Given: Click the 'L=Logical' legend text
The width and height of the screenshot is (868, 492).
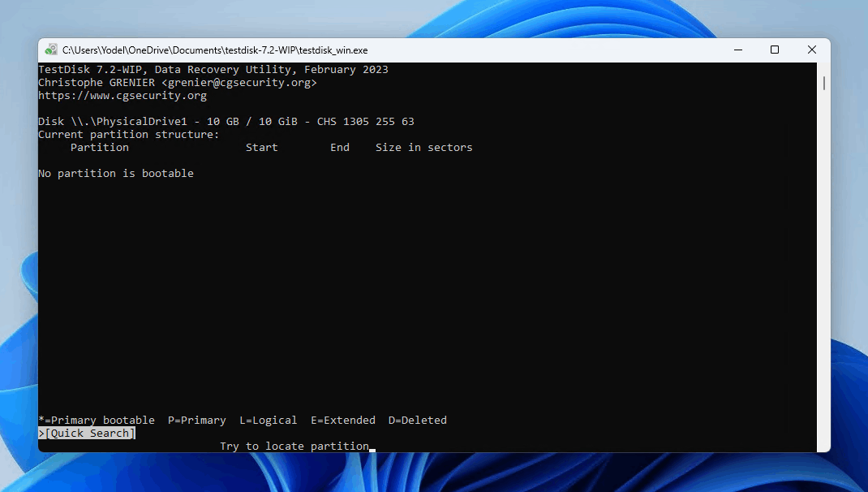Looking at the screenshot, I should tap(268, 420).
